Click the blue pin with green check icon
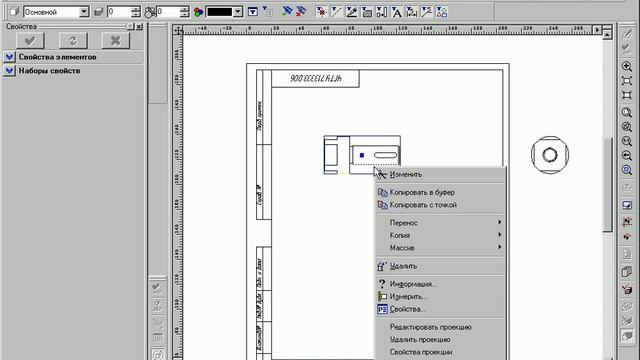This screenshot has height=360, width=640. click(287, 11)
